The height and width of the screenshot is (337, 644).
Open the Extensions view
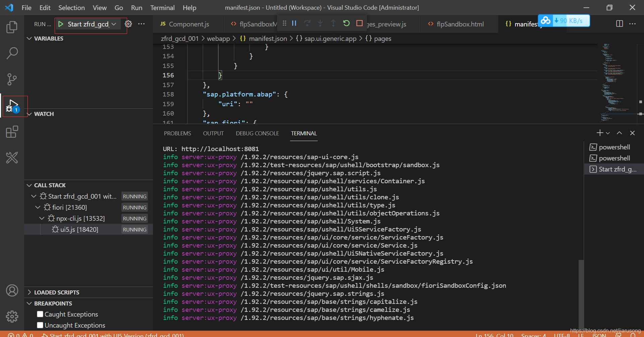12,132
